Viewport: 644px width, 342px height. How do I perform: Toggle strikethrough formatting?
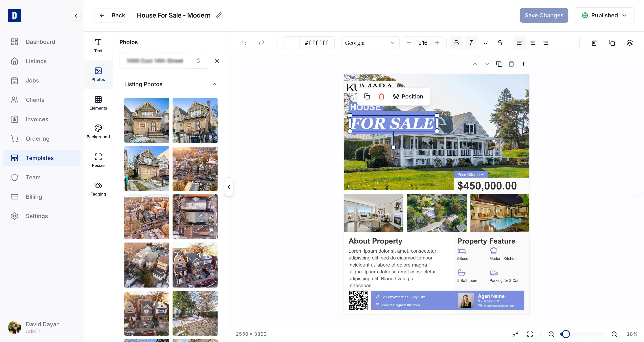pyautogui.click(x=500, y=43)
